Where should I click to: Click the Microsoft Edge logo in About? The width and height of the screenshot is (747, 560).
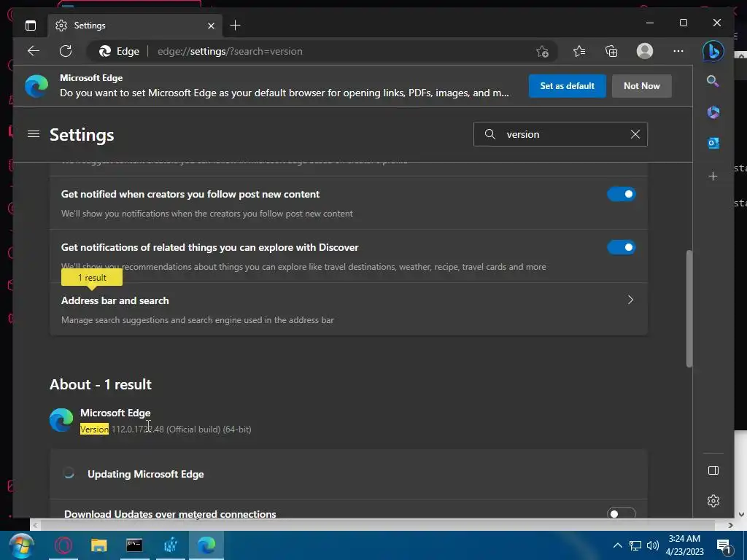point(61,420)
